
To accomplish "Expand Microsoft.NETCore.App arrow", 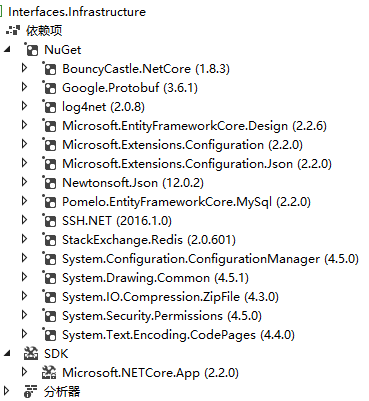I will pyautogui.click(x=24, y=372).
